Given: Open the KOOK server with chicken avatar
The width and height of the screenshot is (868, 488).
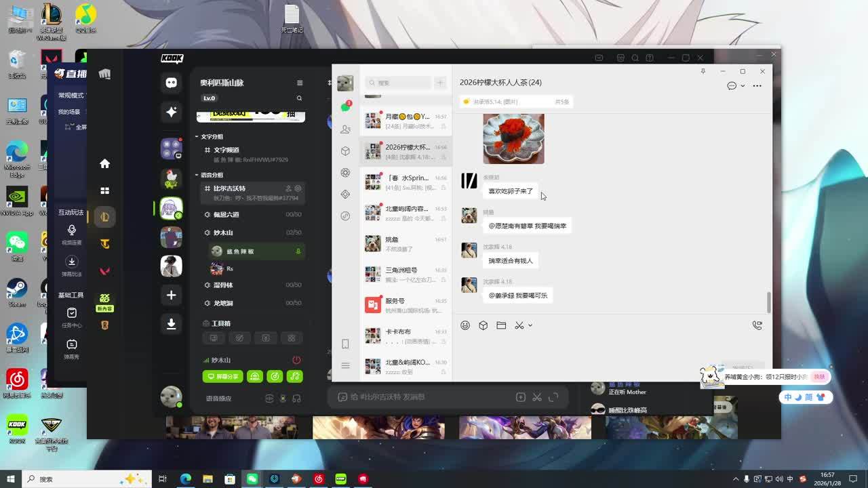Looking at the screenshot, I should coord(171,178).
